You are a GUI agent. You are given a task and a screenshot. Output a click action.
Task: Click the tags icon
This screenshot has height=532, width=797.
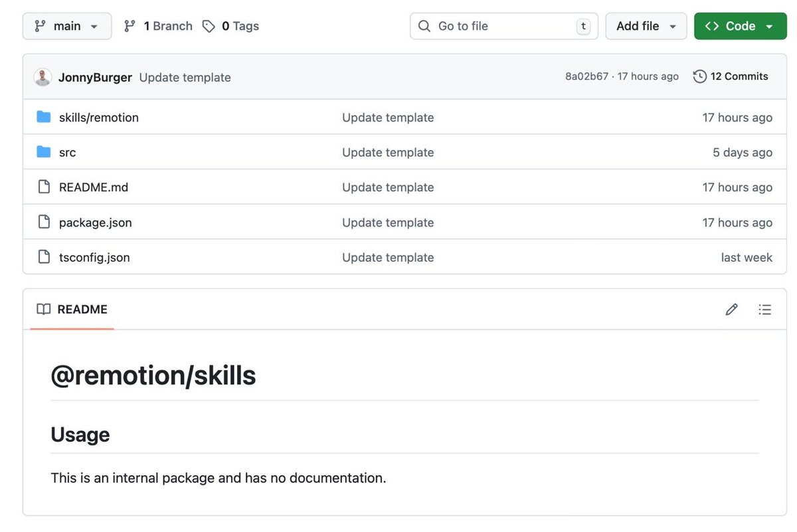point(209,27)
